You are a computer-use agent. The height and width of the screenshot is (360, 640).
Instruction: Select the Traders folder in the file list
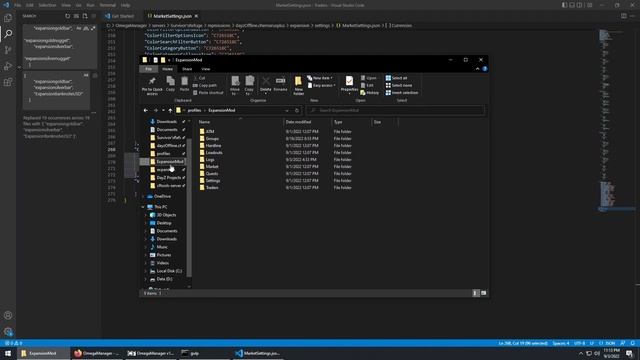coord(212,187)
